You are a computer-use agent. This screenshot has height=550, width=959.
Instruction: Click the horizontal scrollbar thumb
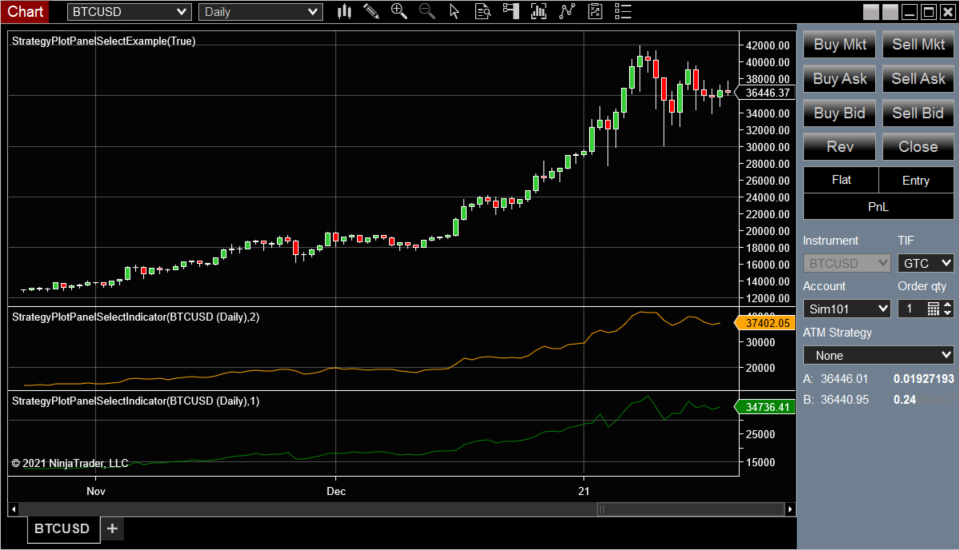691,509
